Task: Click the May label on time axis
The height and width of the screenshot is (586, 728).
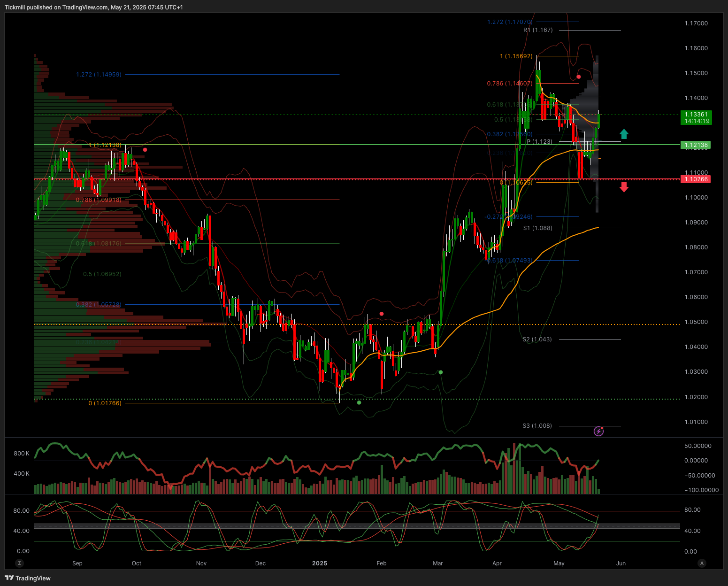Action: pos(559,563)
